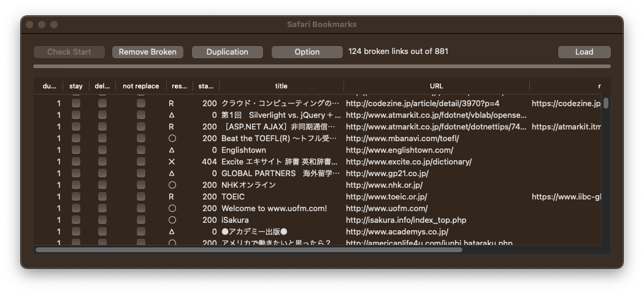The width and height of the screenshot is (644, 294).
Task: Click the Duplication button
Action: [x=227, y=52]
